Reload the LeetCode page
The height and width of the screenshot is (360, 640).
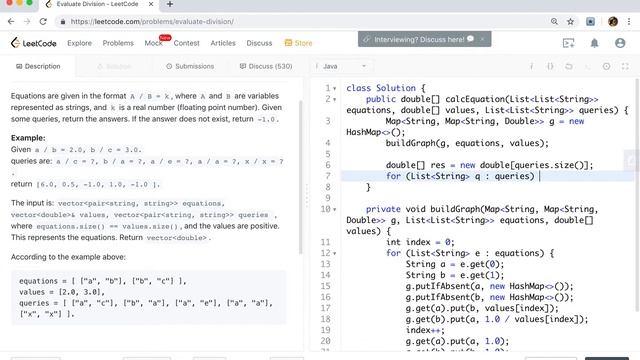43,22
